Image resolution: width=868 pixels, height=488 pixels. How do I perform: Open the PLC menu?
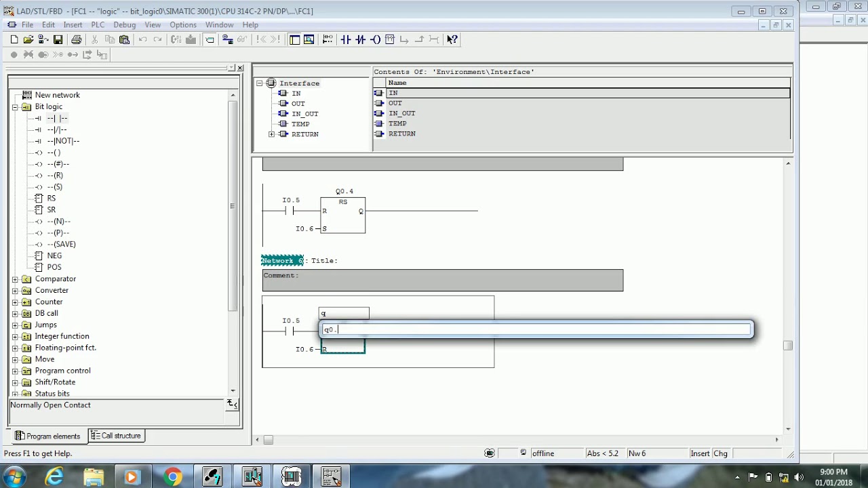coord(98,25)
